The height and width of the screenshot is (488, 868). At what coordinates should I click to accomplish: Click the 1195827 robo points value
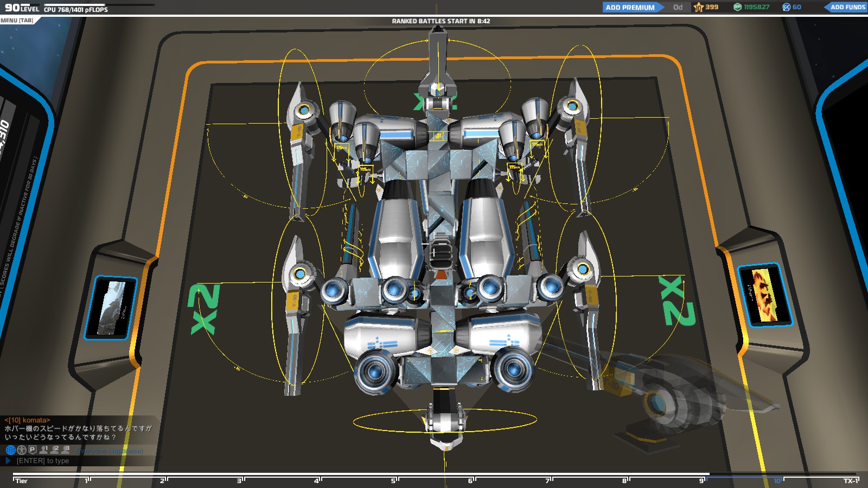757,7
